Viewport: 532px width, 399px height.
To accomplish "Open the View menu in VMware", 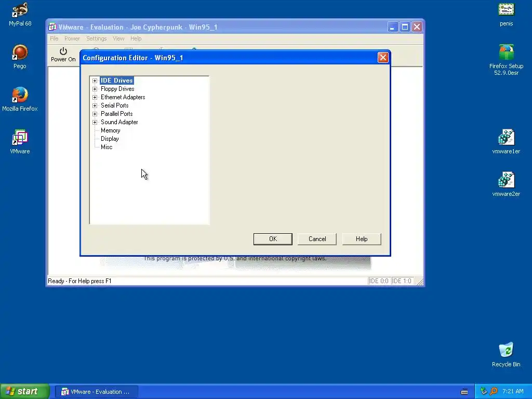I will (x=118, y=38).
